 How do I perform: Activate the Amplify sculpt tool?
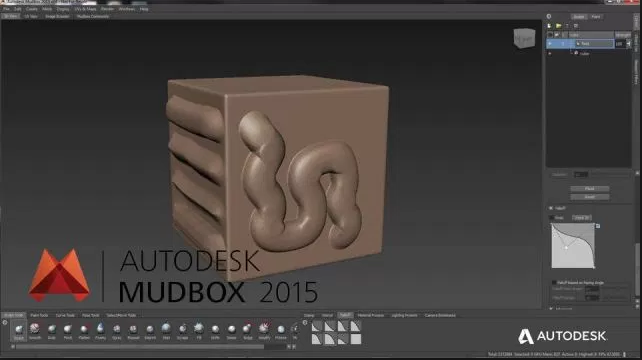[264, 331]
